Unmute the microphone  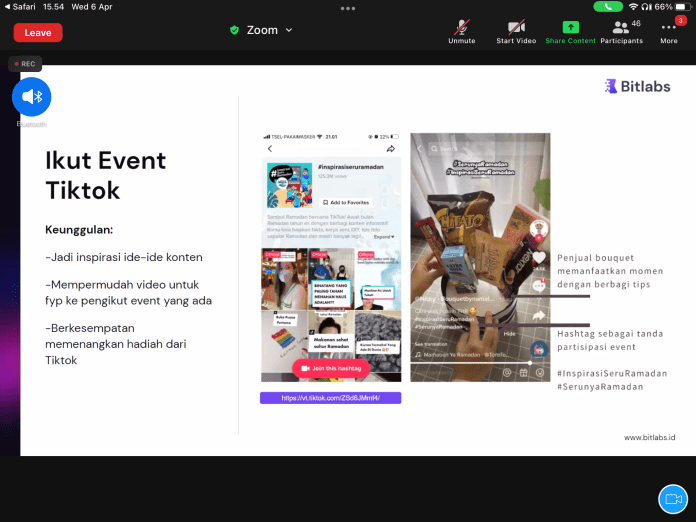pos(462,32)
